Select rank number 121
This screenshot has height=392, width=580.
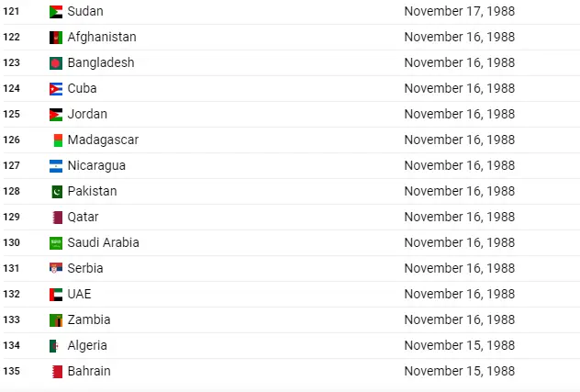coord(11,11)
